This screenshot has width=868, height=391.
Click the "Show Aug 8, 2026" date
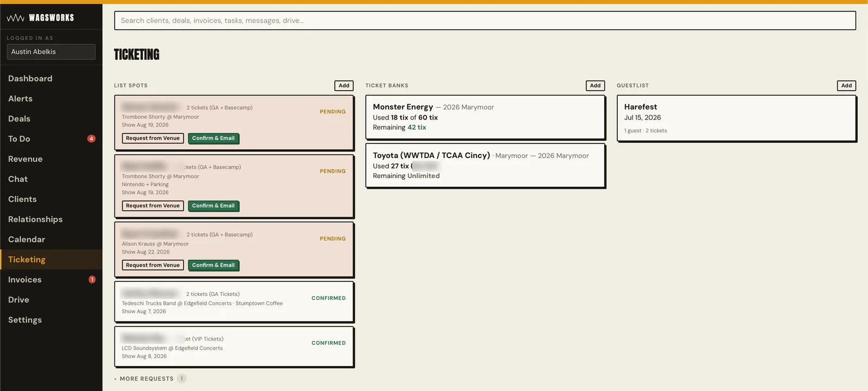click(144, 357)
